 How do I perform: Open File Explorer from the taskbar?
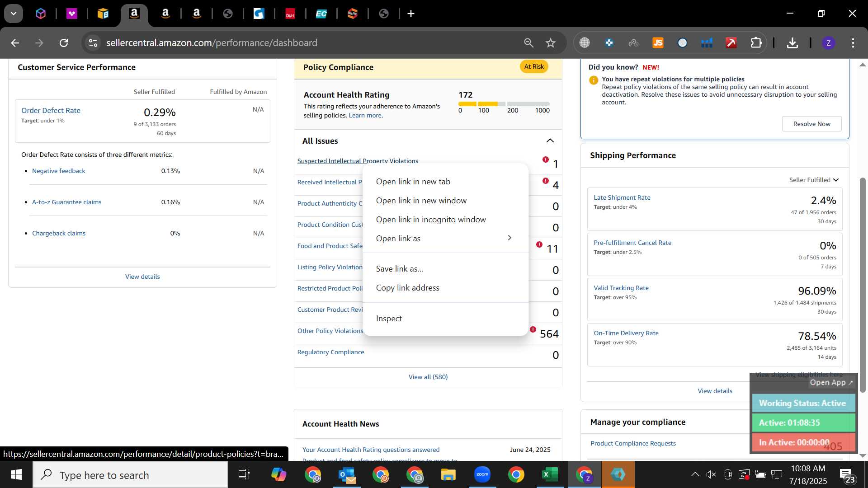pyautogui.click(x=448, y=475)
